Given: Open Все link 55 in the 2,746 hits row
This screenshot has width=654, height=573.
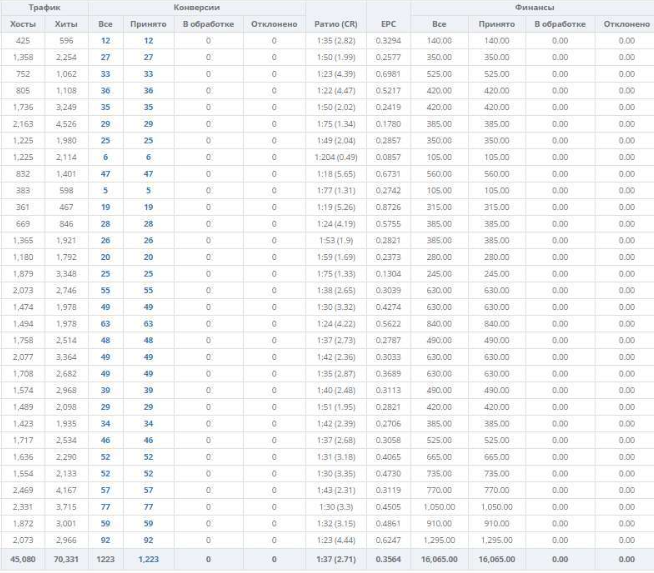Looking at the screenshot, I should click(x=106, y=290).
